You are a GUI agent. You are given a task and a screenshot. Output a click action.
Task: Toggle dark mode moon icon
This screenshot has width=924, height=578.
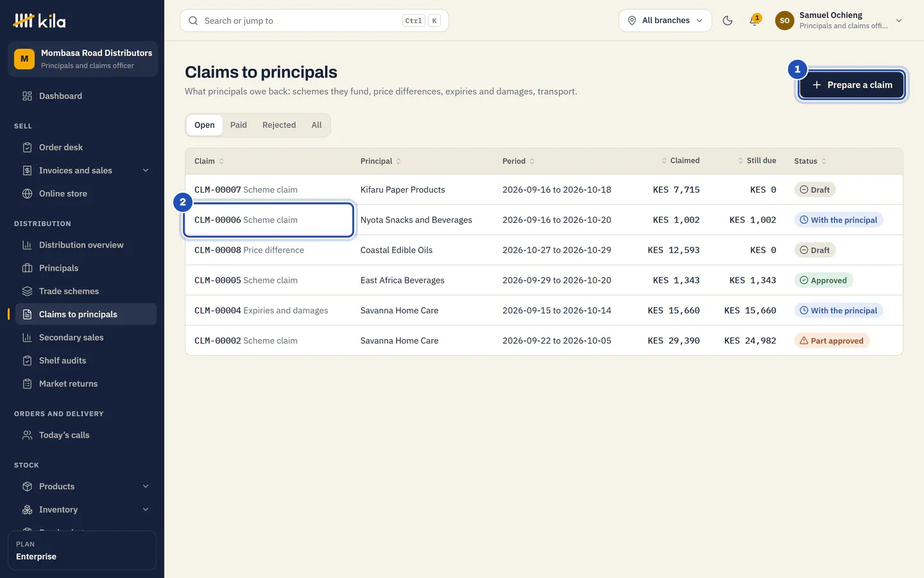tap(728, 21)
